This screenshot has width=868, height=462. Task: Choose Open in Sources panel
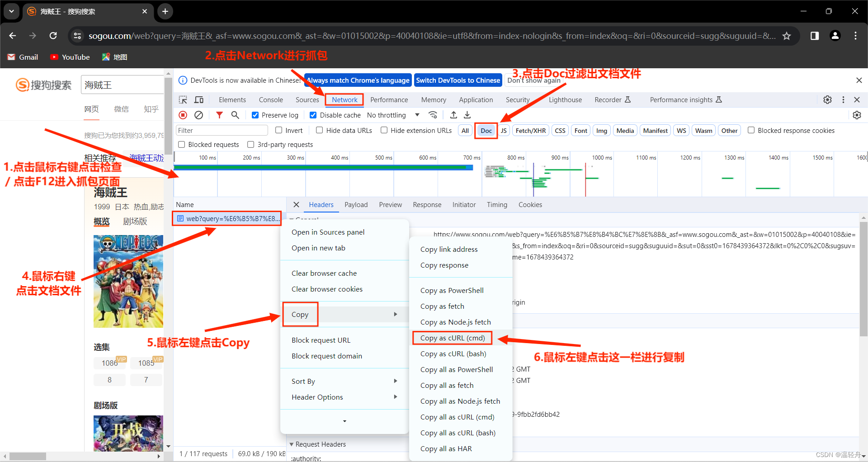[x=328, y=232]
